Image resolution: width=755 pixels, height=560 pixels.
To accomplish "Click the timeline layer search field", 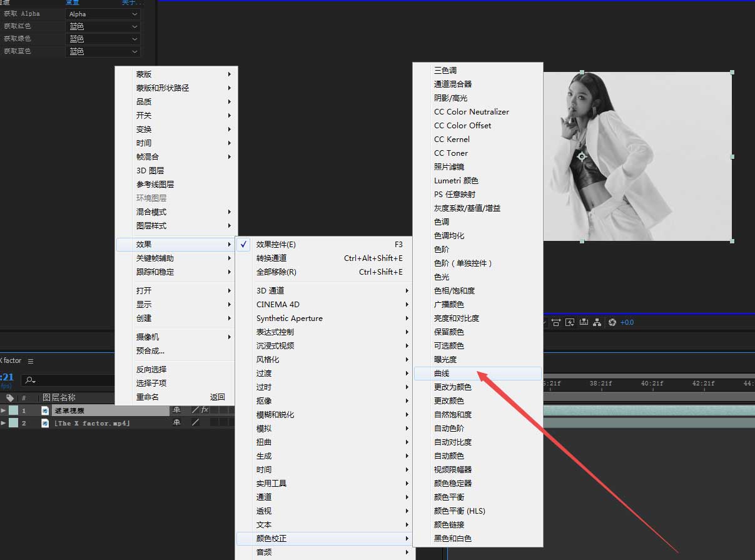I will tap(69, 380).
